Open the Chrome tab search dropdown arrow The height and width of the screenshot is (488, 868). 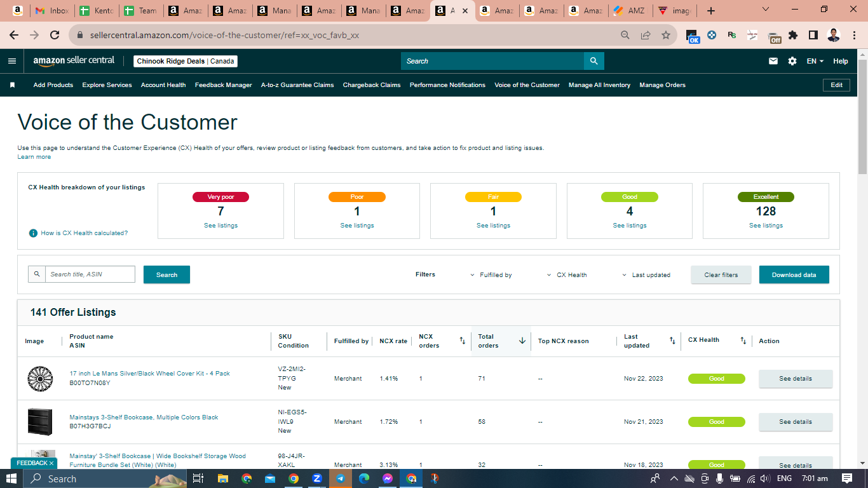[x=765, y=10]
